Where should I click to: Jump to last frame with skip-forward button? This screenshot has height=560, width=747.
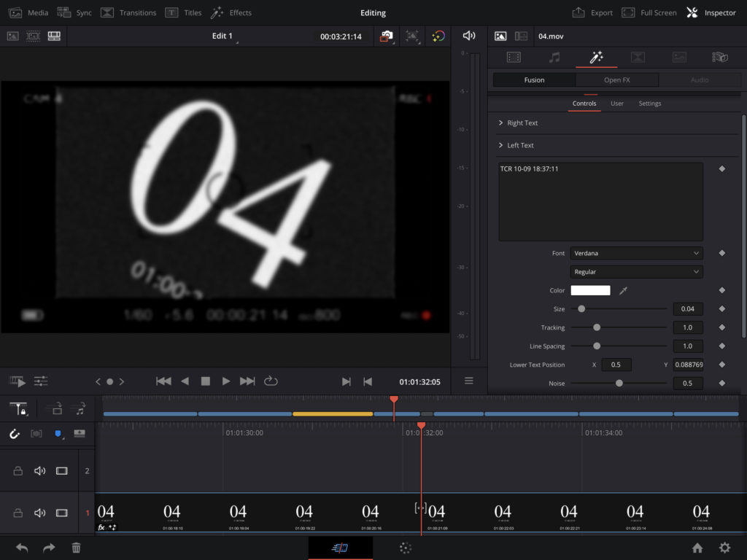click(247, 381)
